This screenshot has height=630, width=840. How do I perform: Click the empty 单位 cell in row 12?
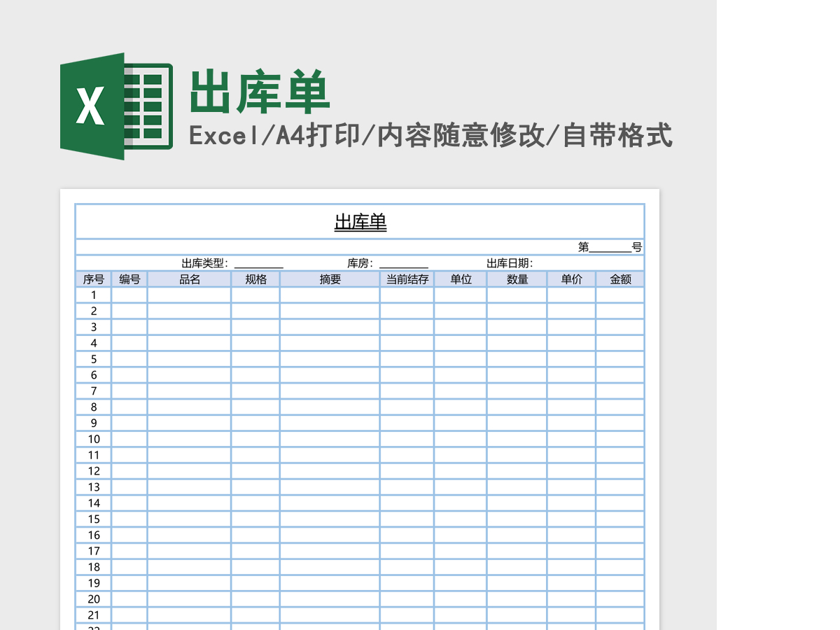[x=461, y=471]
